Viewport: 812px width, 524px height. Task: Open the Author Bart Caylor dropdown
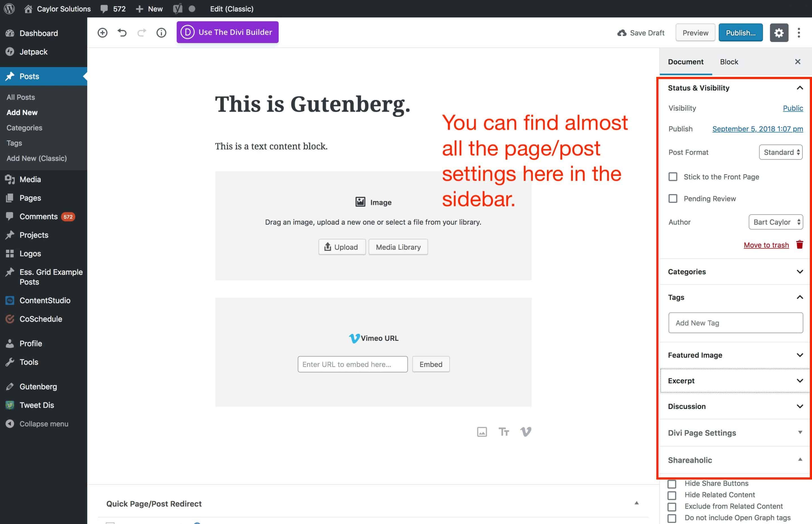[x=776, y=222]
